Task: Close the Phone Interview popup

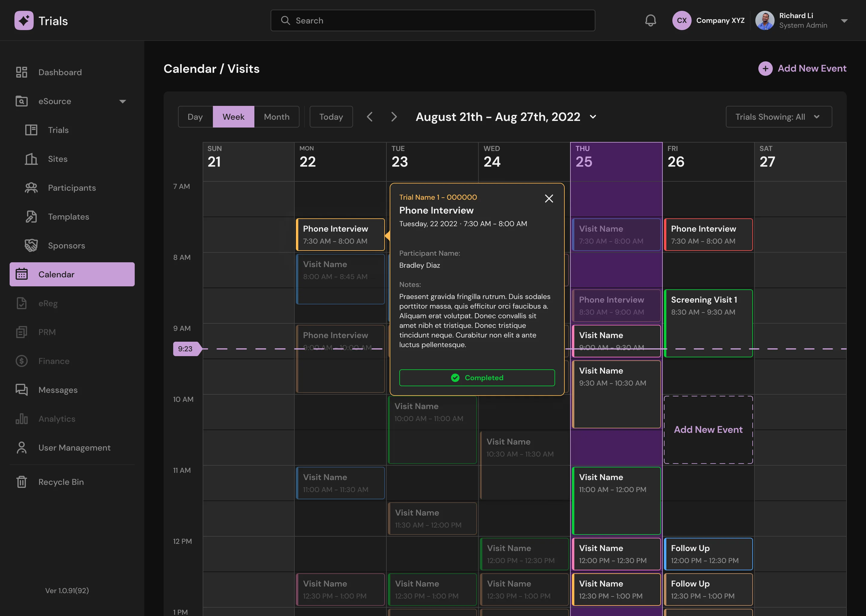Action: [549, 199]
